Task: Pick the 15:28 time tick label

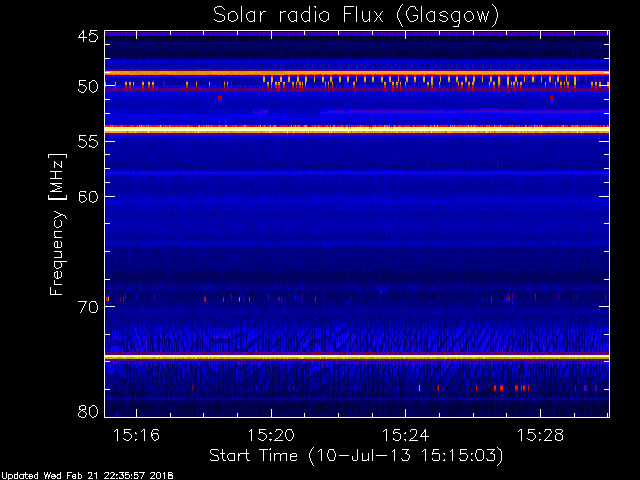Action: (x=538, y=436)
